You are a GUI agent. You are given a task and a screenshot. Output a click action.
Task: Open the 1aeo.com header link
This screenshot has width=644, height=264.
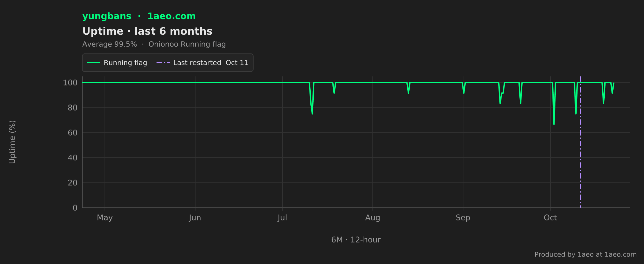click(171, 16)
